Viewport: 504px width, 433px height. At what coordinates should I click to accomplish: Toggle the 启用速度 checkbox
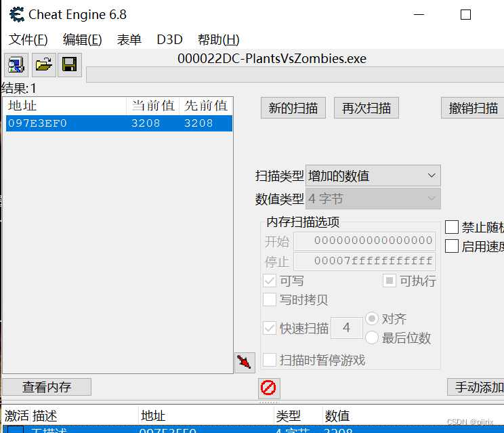coord(452,247)
